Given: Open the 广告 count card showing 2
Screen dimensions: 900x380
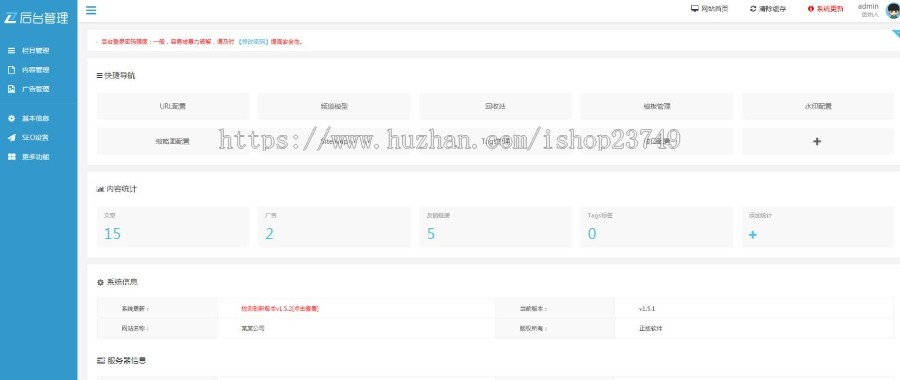Looking at the screenshot, I should tap(334, 227).
